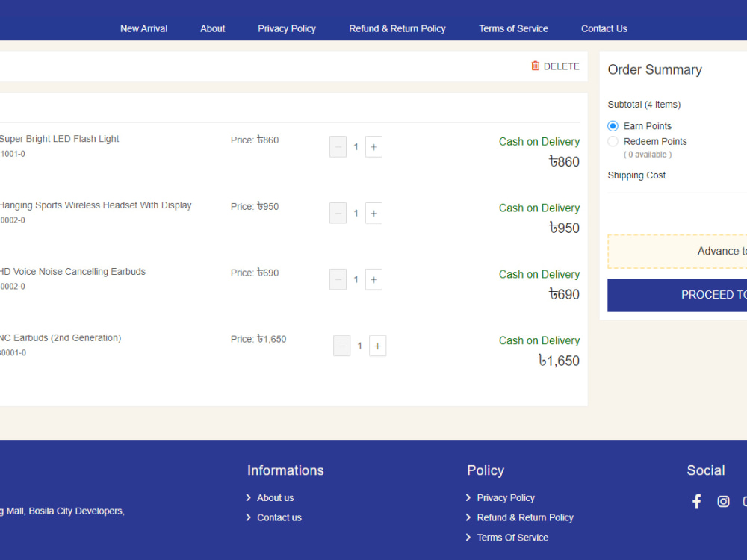
Task: Click the 0 available points link
Action: click(647, 154)
